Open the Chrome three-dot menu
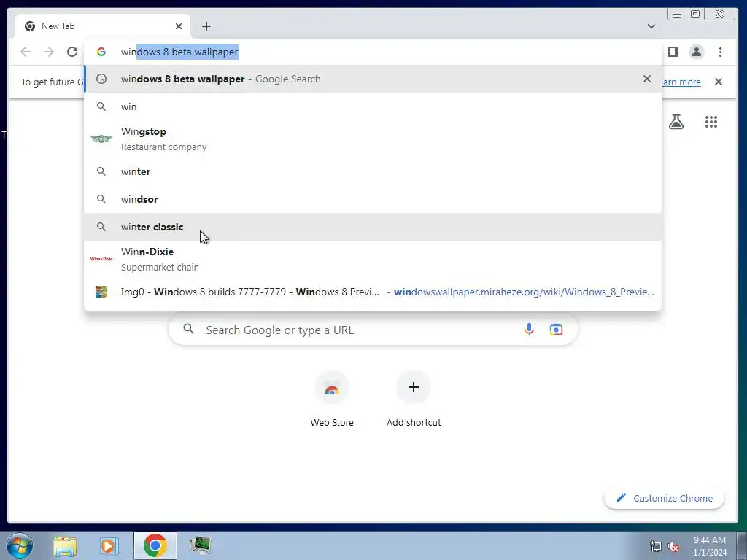The height and width of the screenshot is (560, 747). coord(720,52)
